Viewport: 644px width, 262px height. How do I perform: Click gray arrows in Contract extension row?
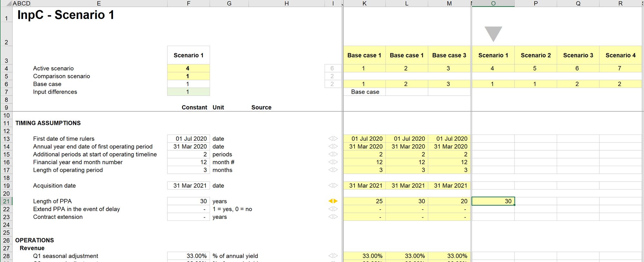[x=333, y=217]
